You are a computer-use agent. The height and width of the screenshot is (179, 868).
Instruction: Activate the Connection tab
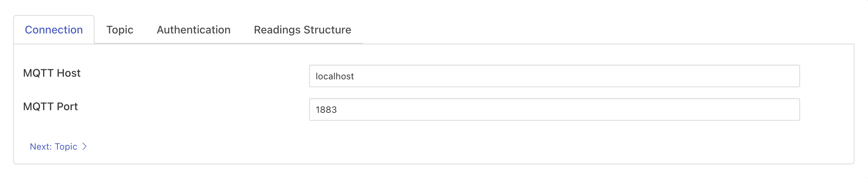(x=54, y=30)
